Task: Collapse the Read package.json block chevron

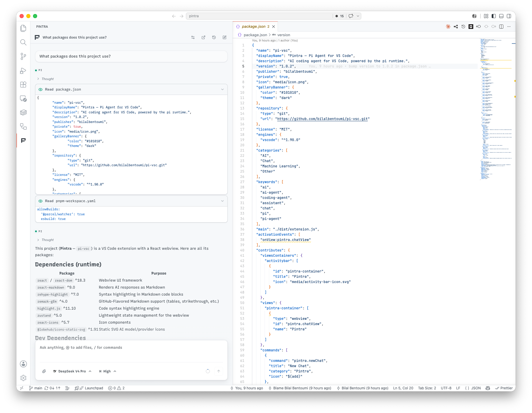Action: click(x=222, y=89)
